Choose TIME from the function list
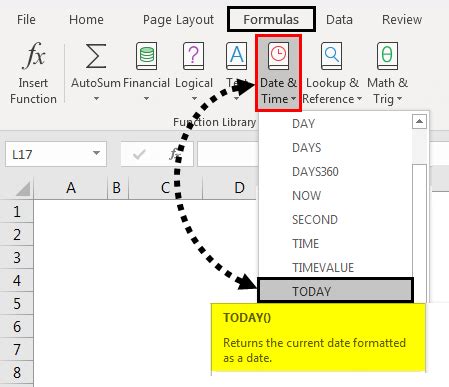 (x=335, y=244)
